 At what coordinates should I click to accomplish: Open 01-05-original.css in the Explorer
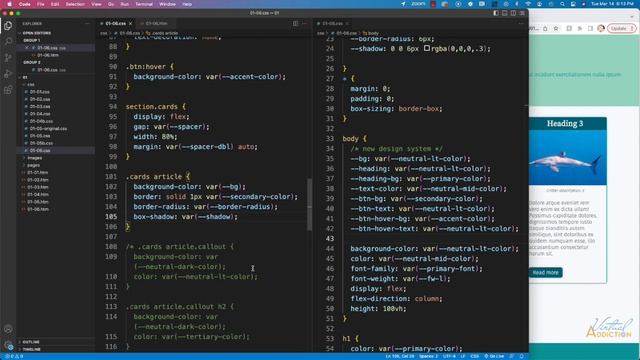click(x=48, y=129)
